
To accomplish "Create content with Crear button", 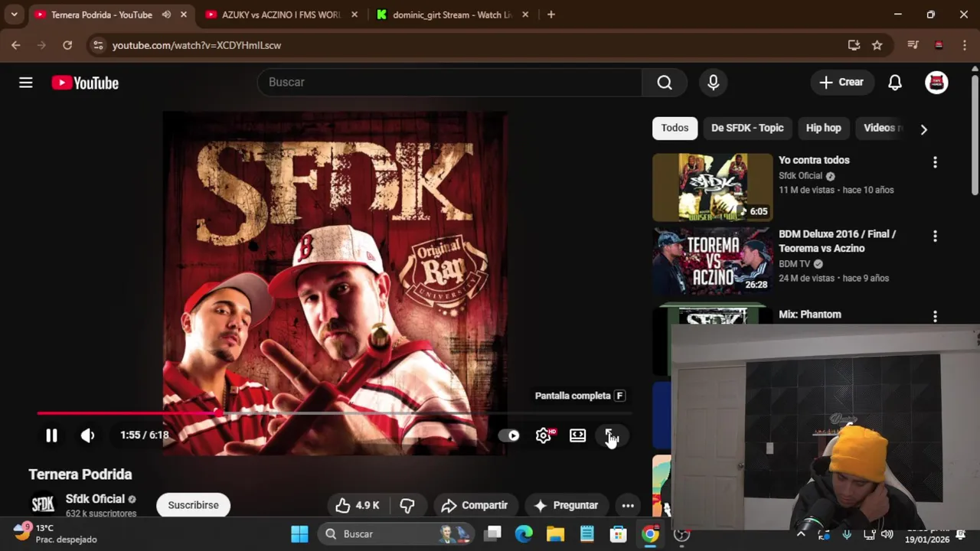I will pos(841,82).
